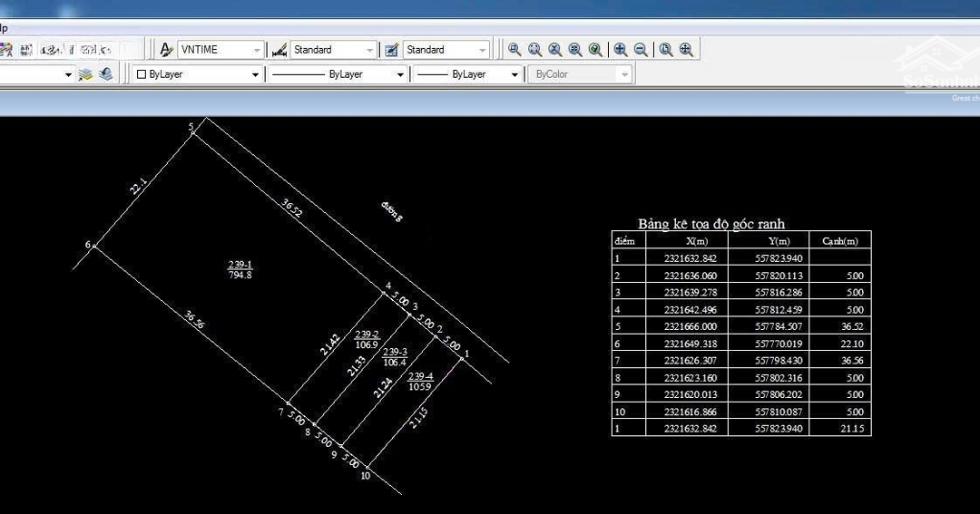Click parcel label 239-1 in drawing
This screenshot has width=980, height=514.
241,265
